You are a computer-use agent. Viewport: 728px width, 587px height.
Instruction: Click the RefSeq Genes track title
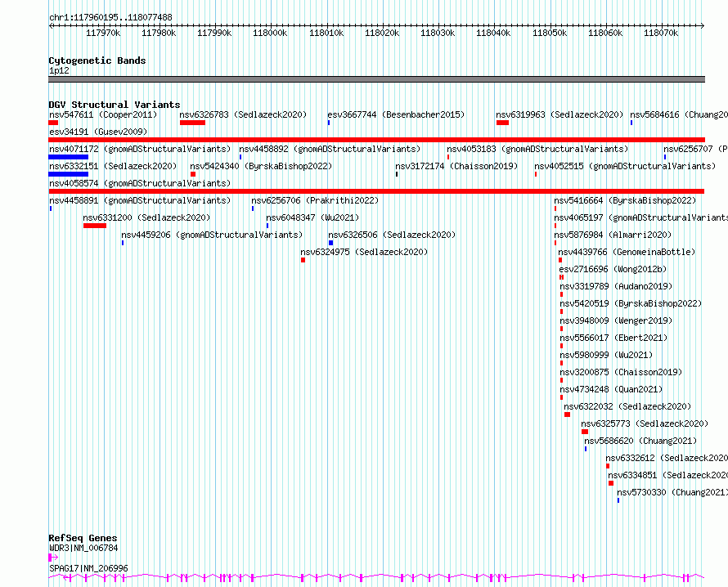pyautogui.click(x=83, y=538)
